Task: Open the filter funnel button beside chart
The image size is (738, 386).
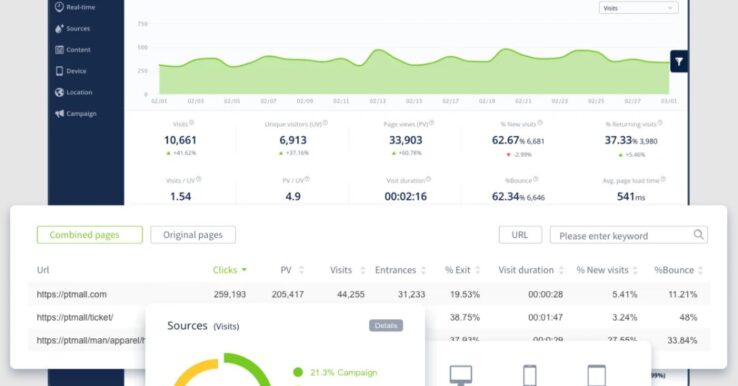Action: coord(679,61)
